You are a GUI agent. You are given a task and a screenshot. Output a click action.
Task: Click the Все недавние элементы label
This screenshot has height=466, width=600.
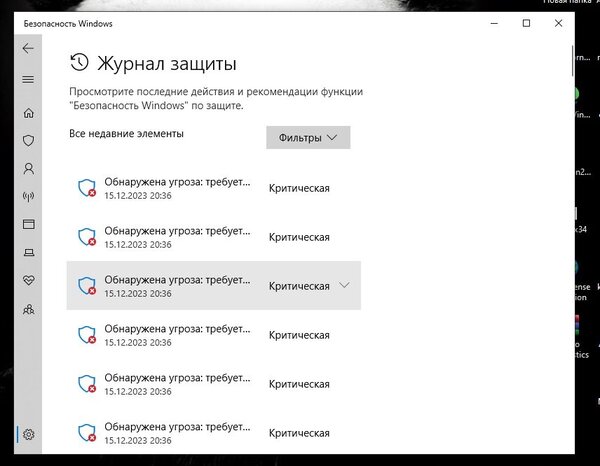coord(126,134)
